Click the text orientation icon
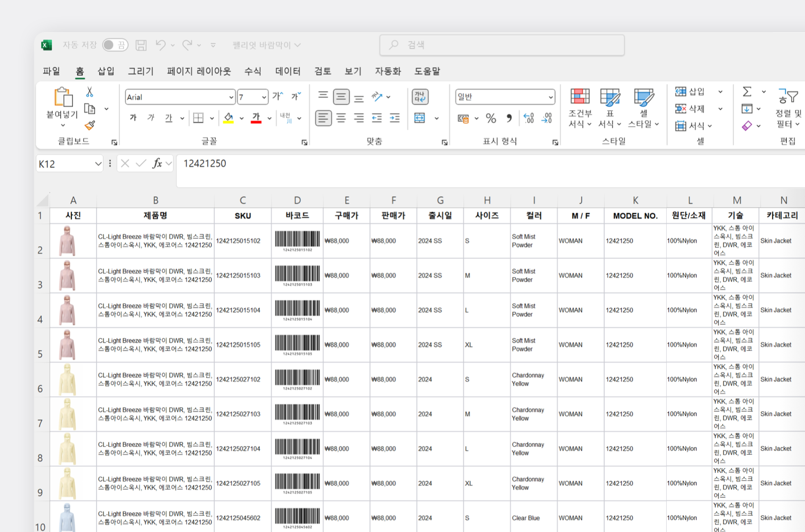This screenshot has width=805, height=532. coord(377,96)
